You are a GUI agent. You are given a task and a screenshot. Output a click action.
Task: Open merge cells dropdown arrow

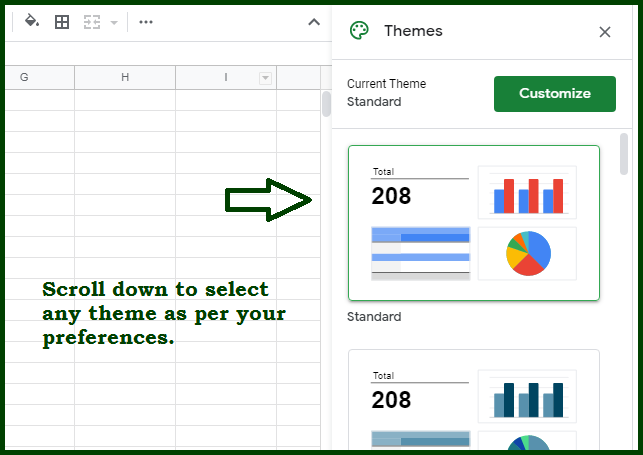pyautogui.click(x=114, y=23)
